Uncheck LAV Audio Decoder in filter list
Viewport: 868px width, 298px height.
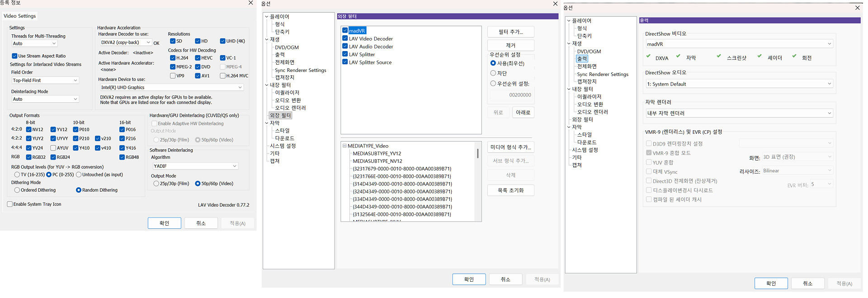[345, 46]
